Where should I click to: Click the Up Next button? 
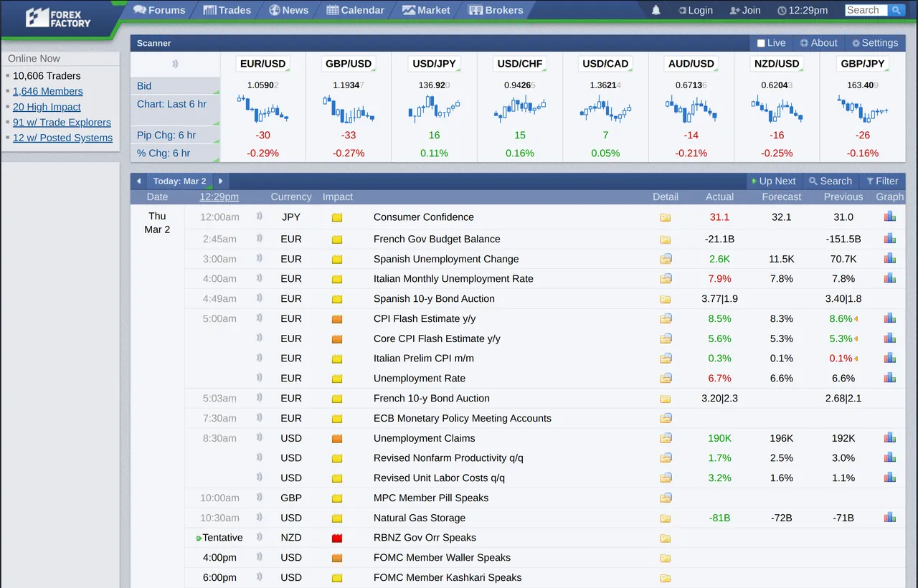click(773, 181)
